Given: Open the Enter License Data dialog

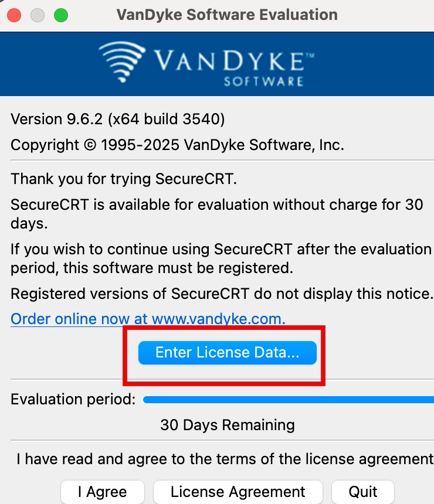Looking at the screenshot, I should point(227,353).
